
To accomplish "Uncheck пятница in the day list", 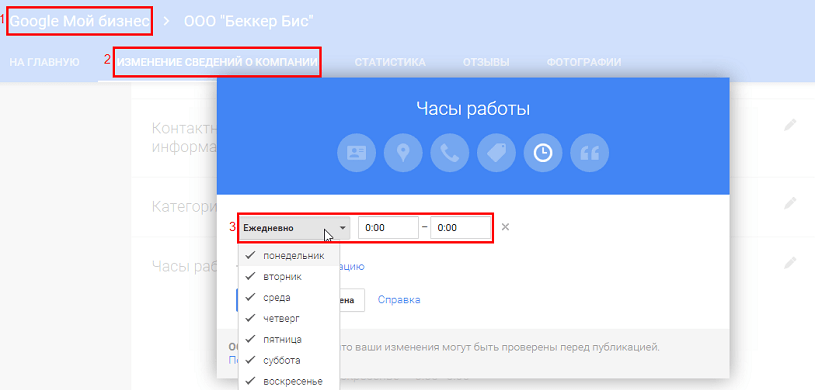I will click(289, 339).
